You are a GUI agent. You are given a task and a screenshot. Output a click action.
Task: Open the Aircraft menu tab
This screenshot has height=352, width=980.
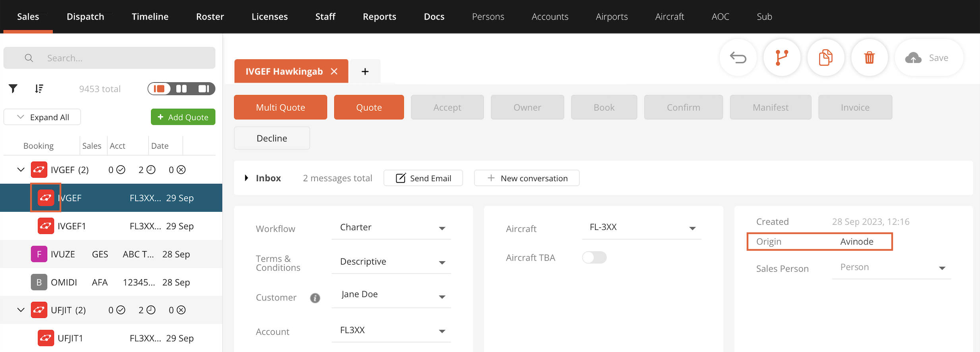[x=670, y=17]
